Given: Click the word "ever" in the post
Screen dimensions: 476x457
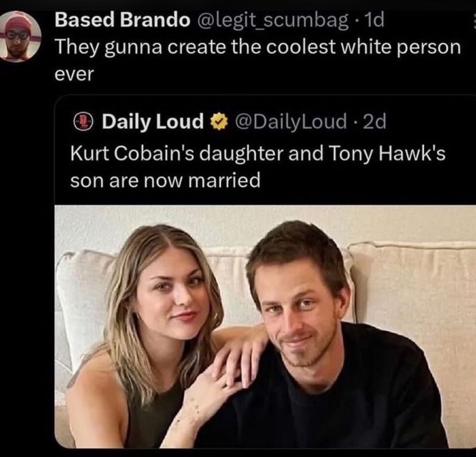Looking at the screenshot, I should [74, 75].
